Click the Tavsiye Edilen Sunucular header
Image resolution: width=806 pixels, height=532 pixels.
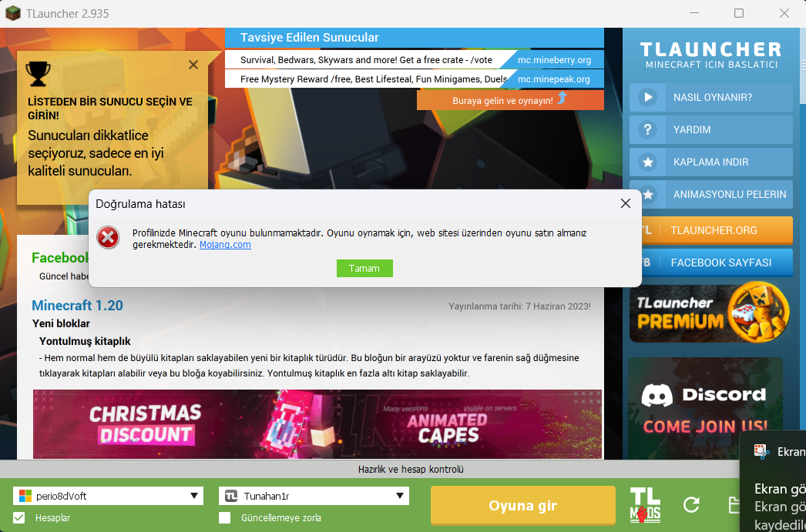point(415,38)
